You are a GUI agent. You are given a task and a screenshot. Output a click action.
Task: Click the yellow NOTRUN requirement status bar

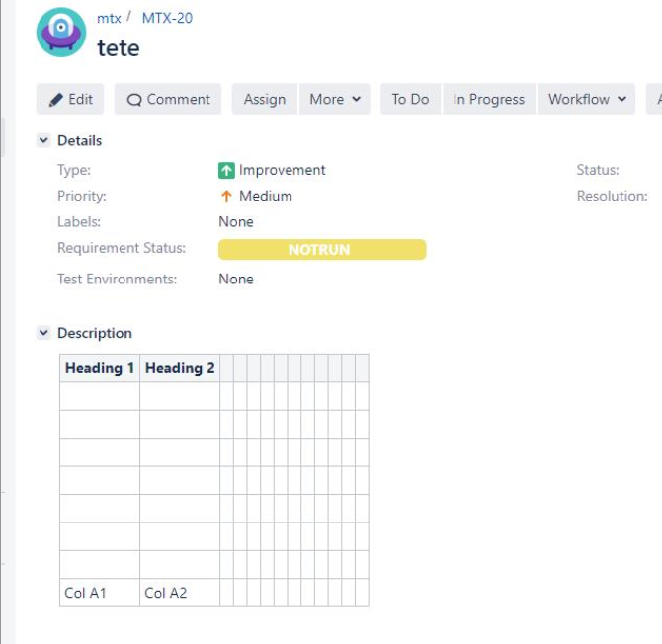click(322, 250)
